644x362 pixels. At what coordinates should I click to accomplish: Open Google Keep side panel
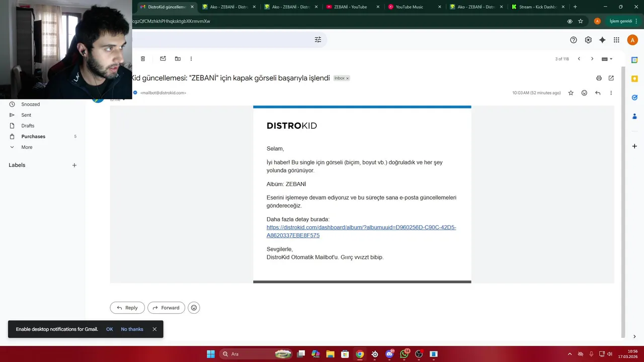click(634, 78)
